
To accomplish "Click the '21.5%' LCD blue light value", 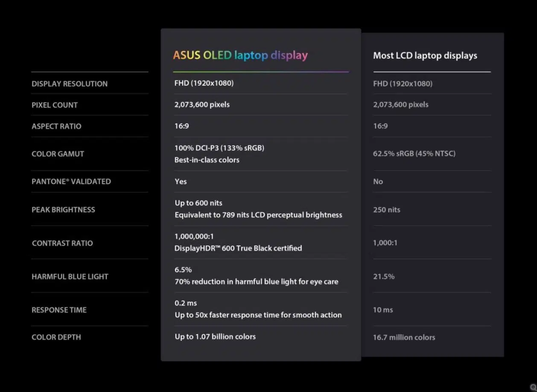I will pos(384,276).
